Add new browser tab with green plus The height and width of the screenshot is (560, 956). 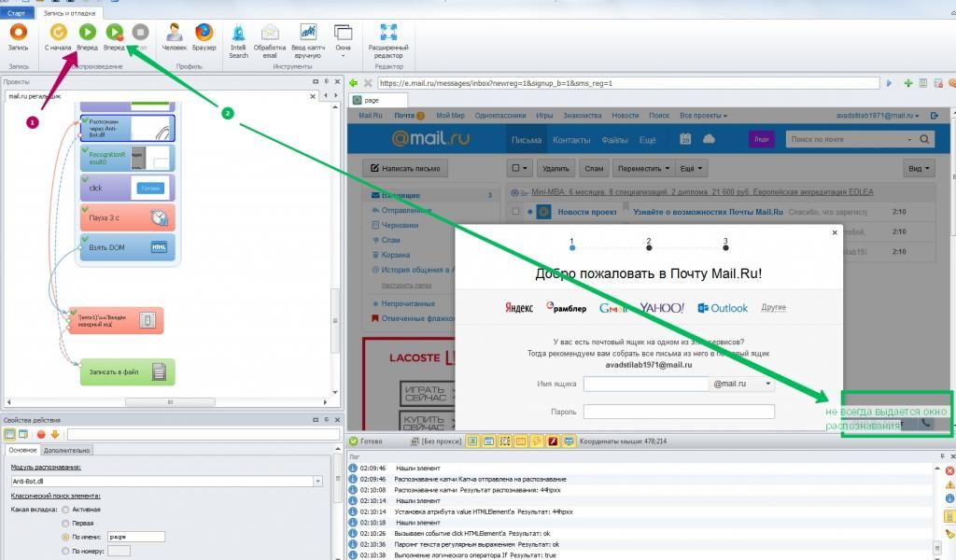point(907,83)
